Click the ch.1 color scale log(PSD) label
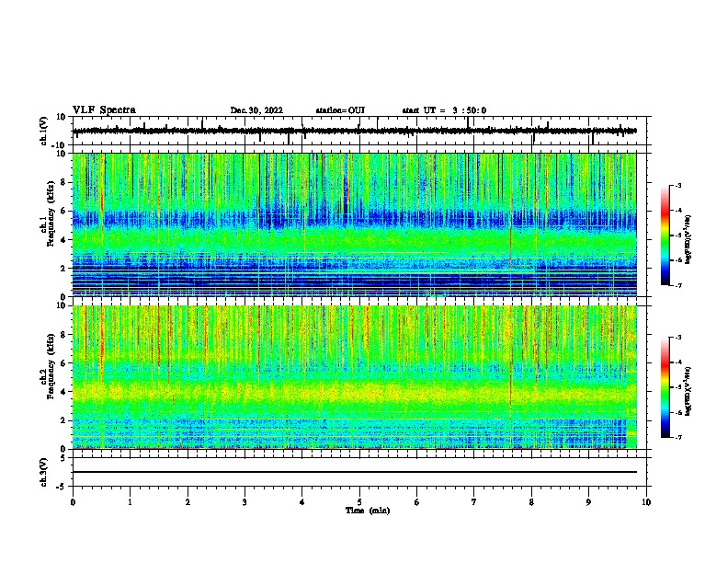The image size is (728, 563). [x=688, y=239]
